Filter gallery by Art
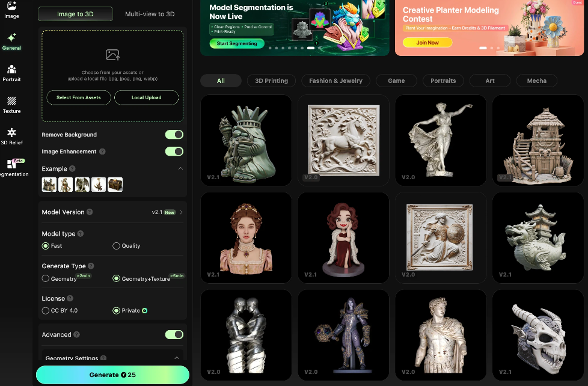Screen dimensions: 588x386 pos(490,81)
